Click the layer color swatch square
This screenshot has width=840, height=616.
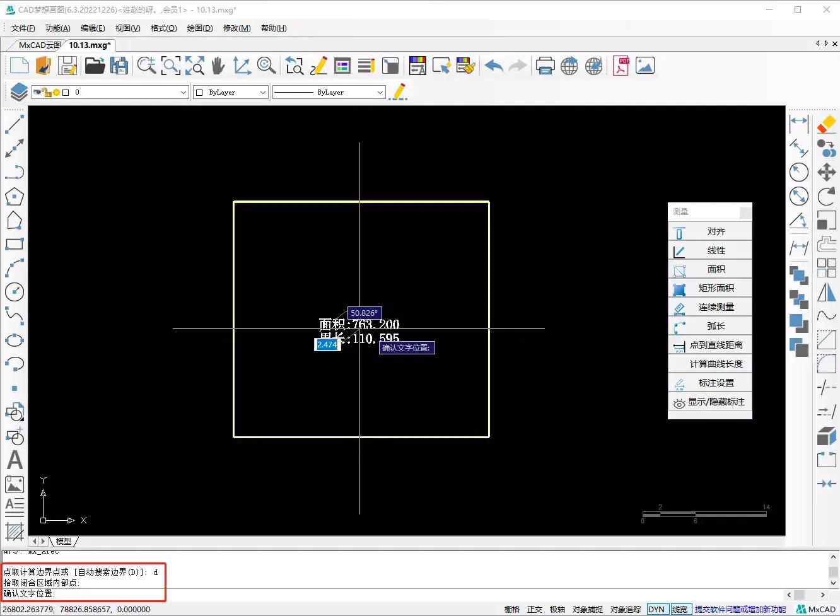click(x=66, y=92)
